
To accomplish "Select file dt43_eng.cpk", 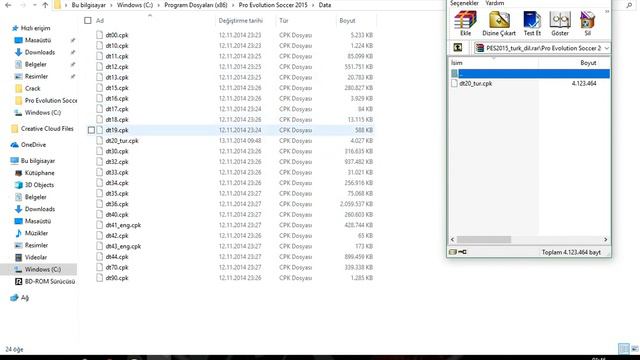I will 123,247.
